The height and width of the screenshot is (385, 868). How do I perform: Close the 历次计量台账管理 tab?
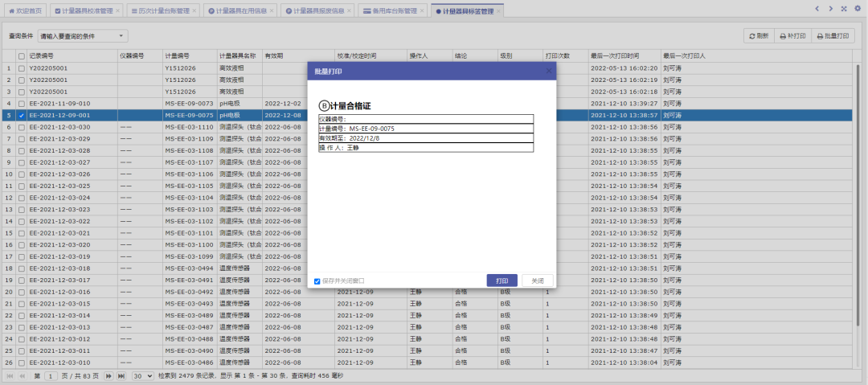194,10
